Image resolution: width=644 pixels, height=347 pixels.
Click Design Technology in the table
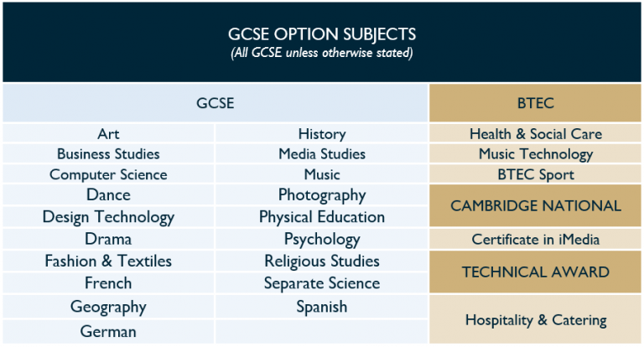point(108,217)
